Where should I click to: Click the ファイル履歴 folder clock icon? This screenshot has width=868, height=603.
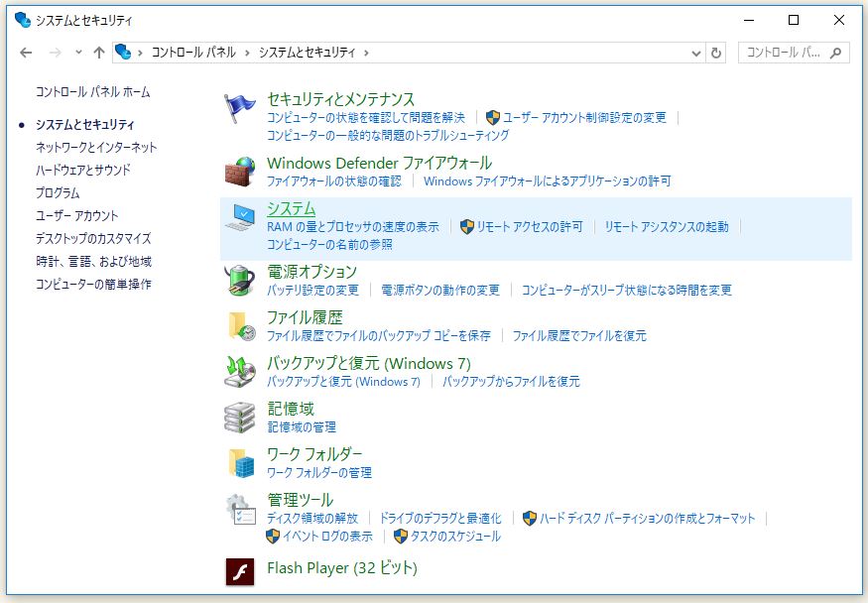241,326
